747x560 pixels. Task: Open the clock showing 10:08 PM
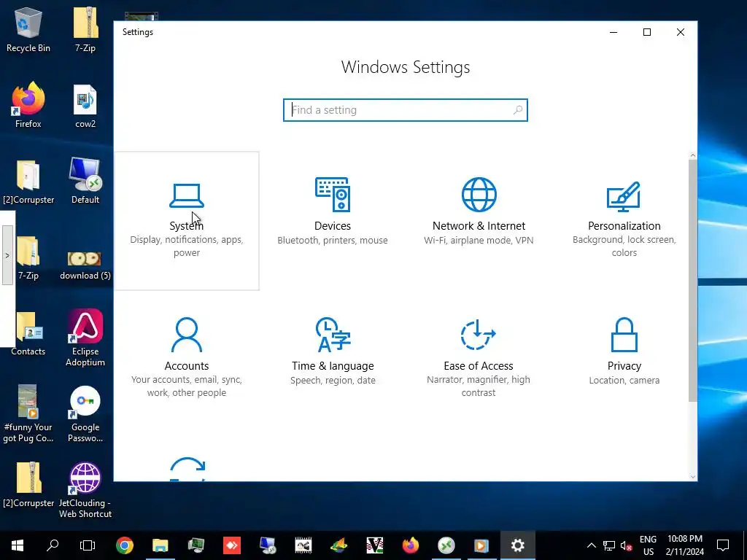point(684,545)
